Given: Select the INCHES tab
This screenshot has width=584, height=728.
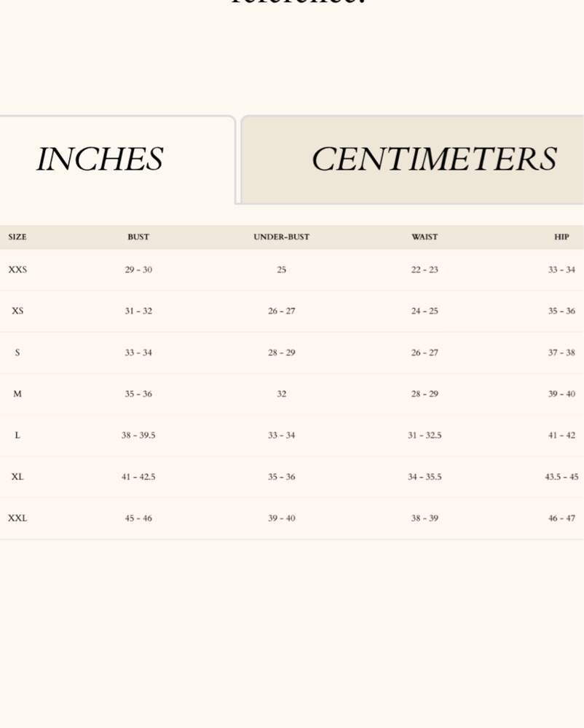Looking at the screenshot, I should pyautogui.click(x=100, y=159).
